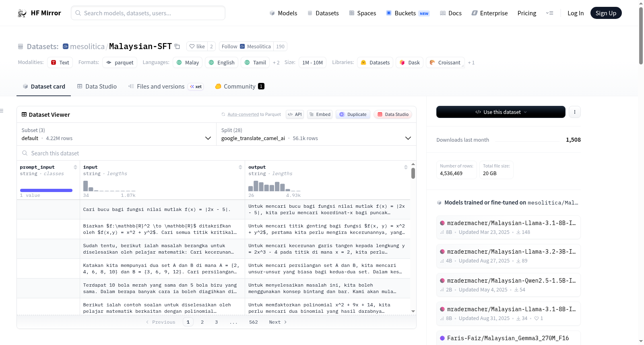
Task: Click the Duplicate button
Action: 353,114
